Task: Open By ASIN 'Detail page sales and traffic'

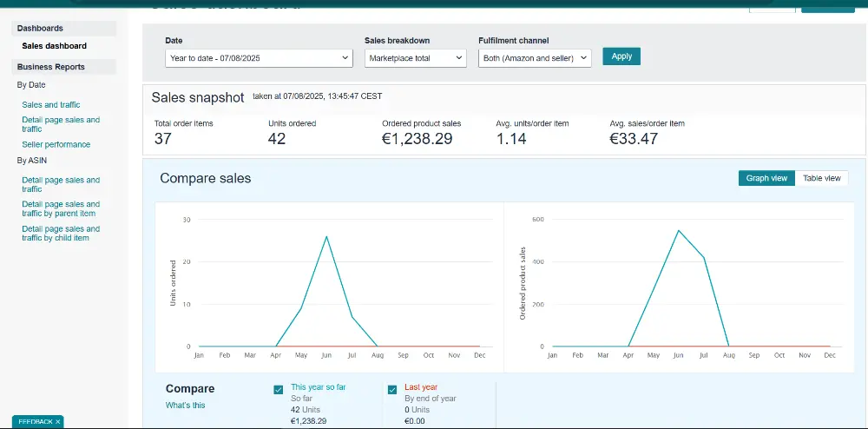Action: tap(61, 184)
